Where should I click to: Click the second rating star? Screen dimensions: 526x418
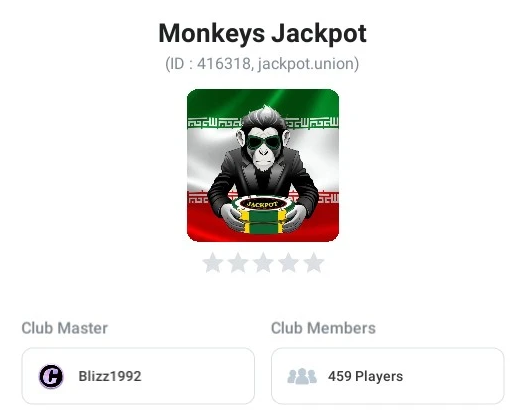coord(238,263)
